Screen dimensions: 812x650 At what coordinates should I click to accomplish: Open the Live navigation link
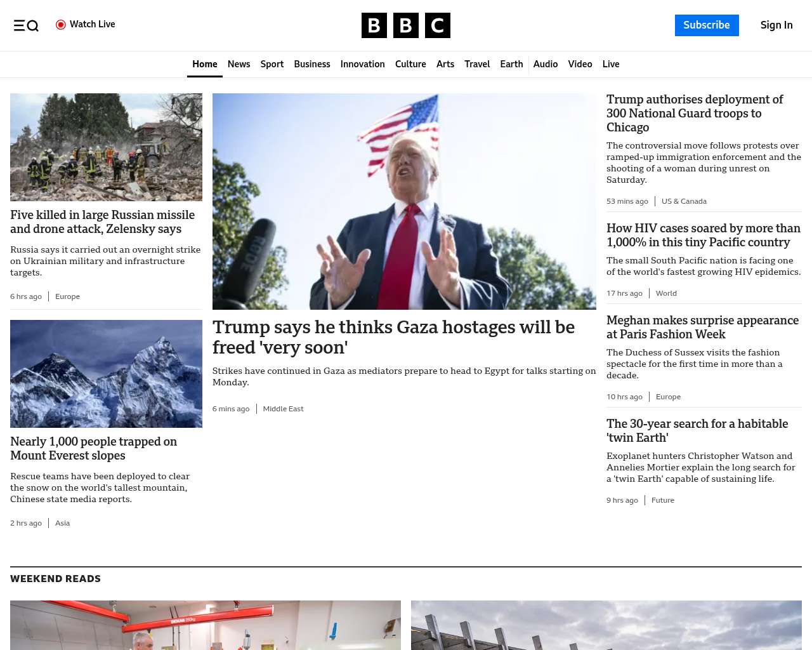[611, 64]
